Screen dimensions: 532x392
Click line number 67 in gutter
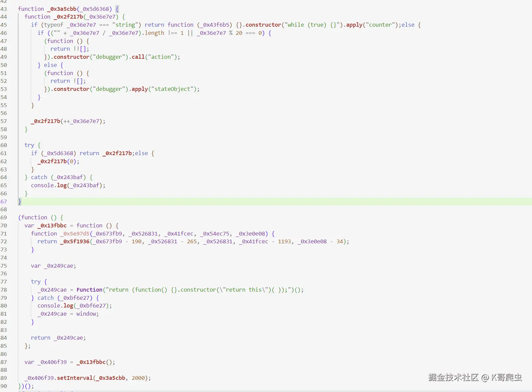coord(3,201)
